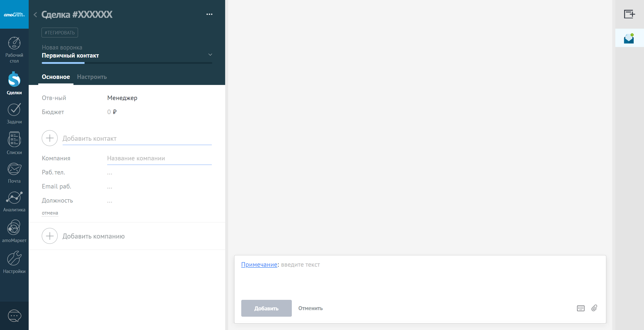
Task: Click the disabled Добавить button
Action: coord(266,308)
